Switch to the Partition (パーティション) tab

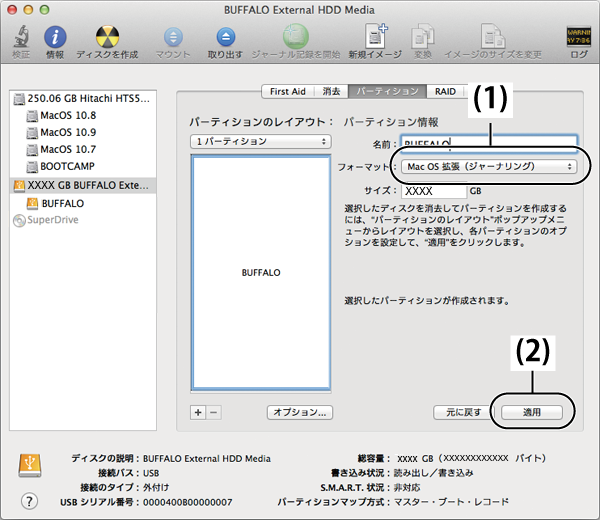coord(387,91)
